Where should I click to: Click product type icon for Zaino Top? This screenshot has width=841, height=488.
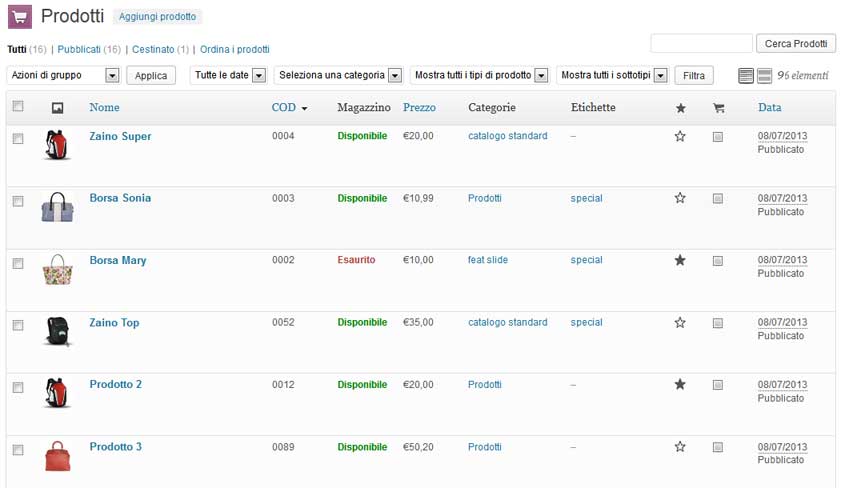[718, 323]
